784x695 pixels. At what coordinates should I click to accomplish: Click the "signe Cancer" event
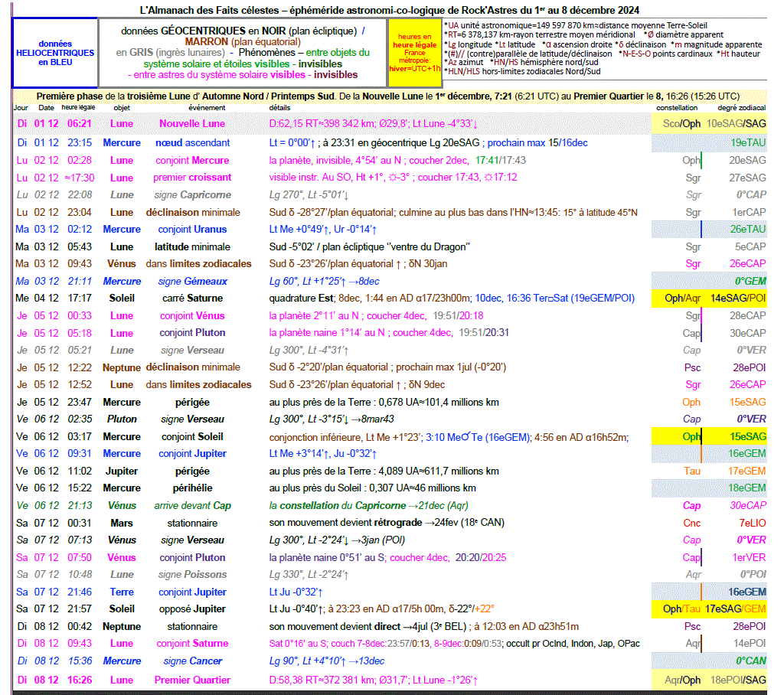(192, 661)
